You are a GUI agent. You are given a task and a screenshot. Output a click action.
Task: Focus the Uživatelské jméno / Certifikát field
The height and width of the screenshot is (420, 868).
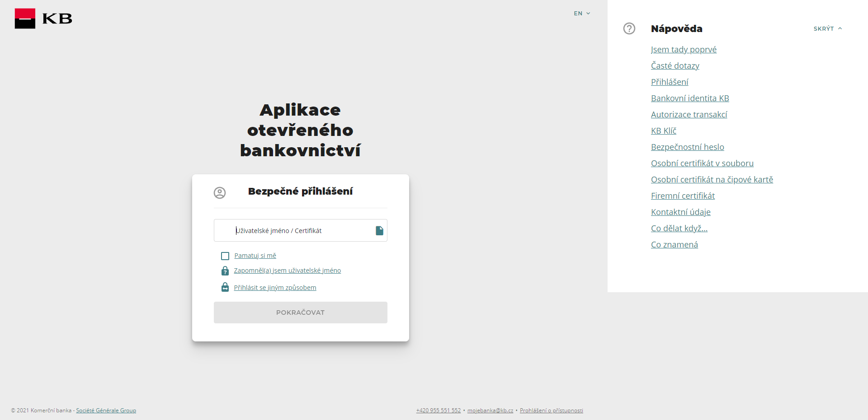coord(301,230)
